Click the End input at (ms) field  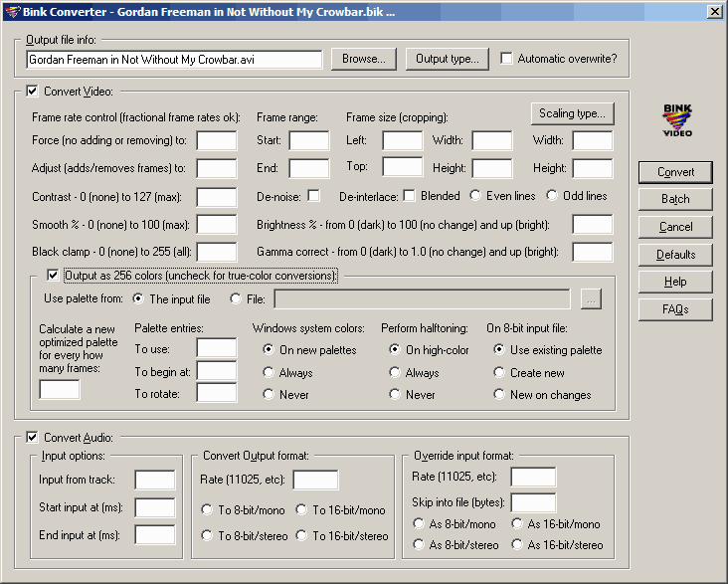tap(155, 534)
